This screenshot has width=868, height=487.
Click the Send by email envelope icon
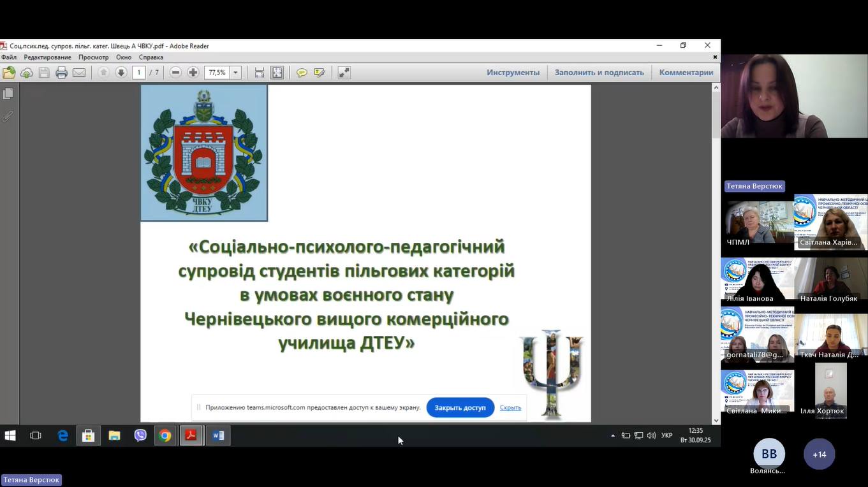pos(79,73)
